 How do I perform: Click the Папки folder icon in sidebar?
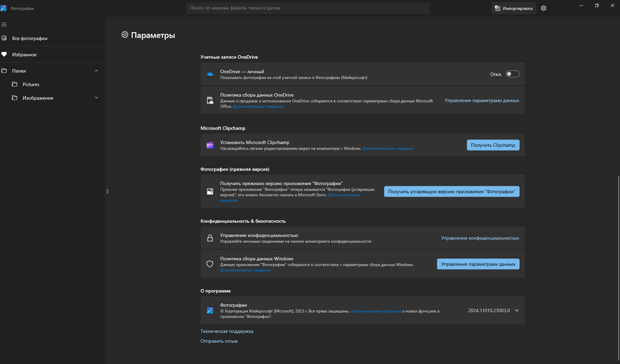[x=4, y=70]
